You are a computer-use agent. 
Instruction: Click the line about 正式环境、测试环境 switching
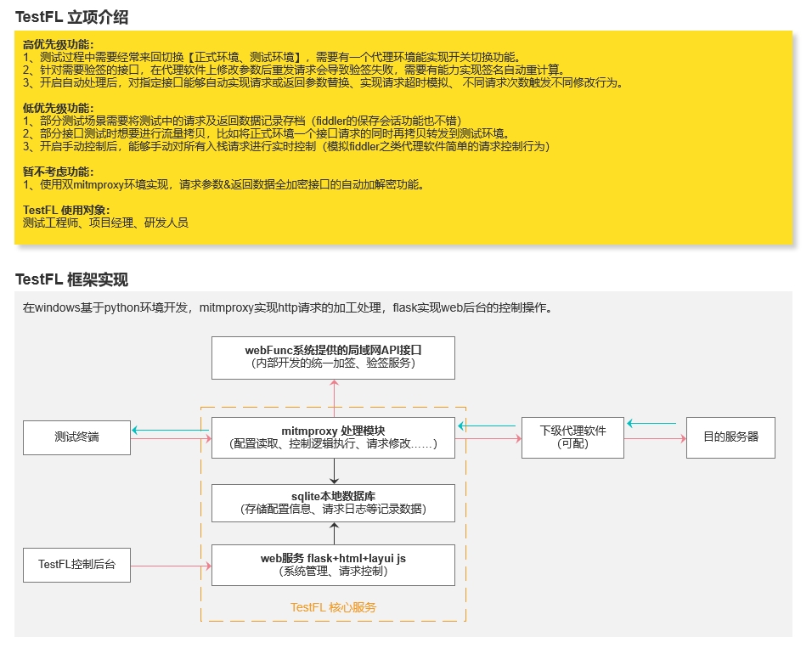point(272,57)
